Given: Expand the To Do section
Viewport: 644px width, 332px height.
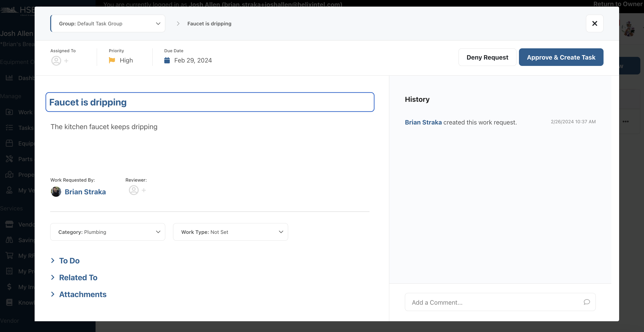Looking at the screenshot, I should tap(65, 260).
